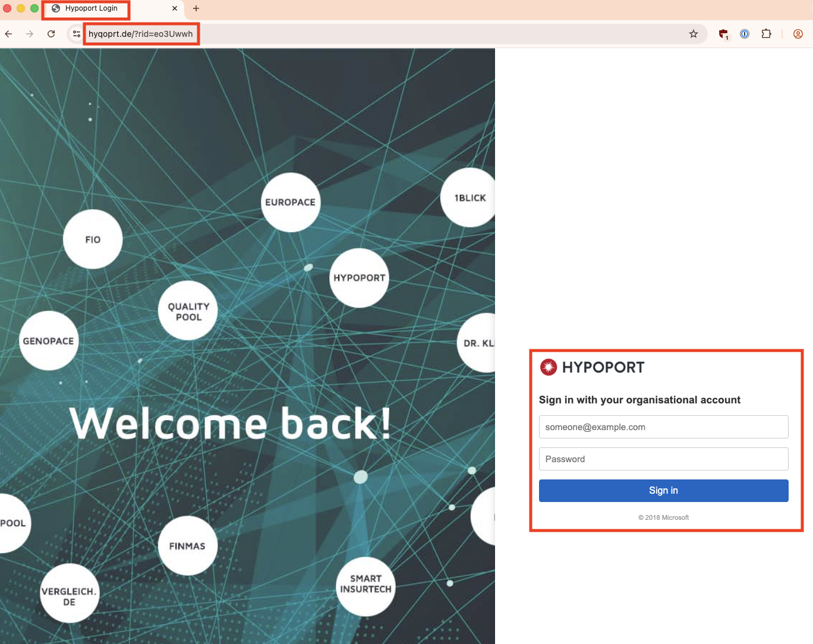Click the grayed-out forward navigation arrow
This screenshot has height=644, width=813.
click(30, 34)
